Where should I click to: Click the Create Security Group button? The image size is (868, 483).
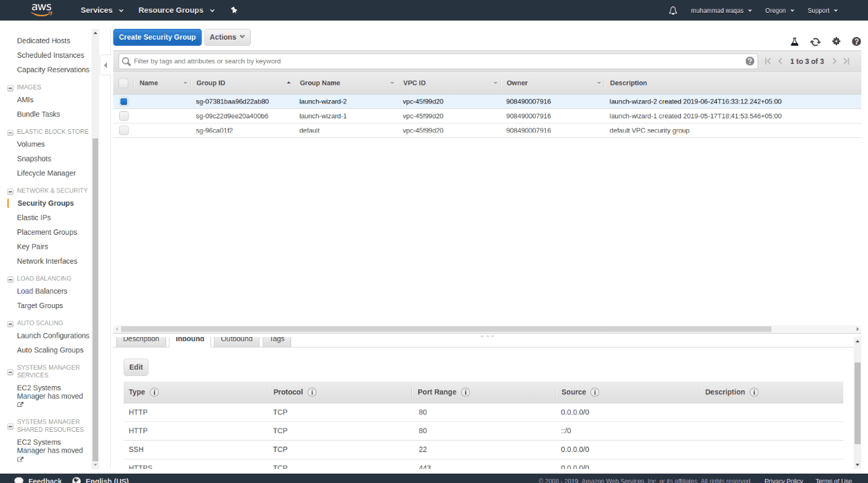click(x=157, y=37)
